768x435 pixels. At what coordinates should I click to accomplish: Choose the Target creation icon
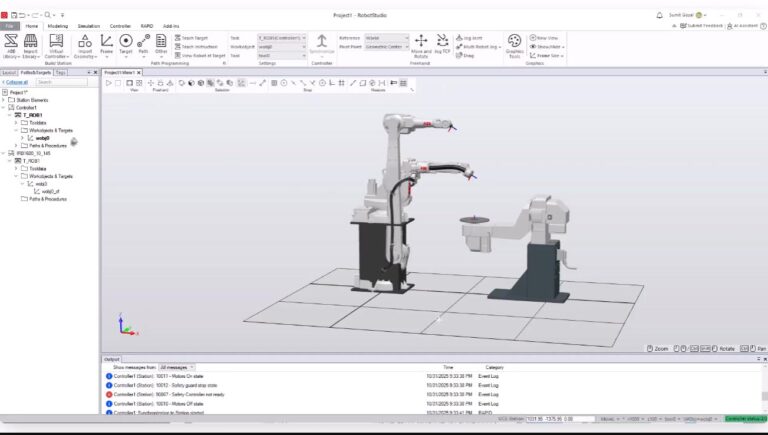[x=126, y=46]
